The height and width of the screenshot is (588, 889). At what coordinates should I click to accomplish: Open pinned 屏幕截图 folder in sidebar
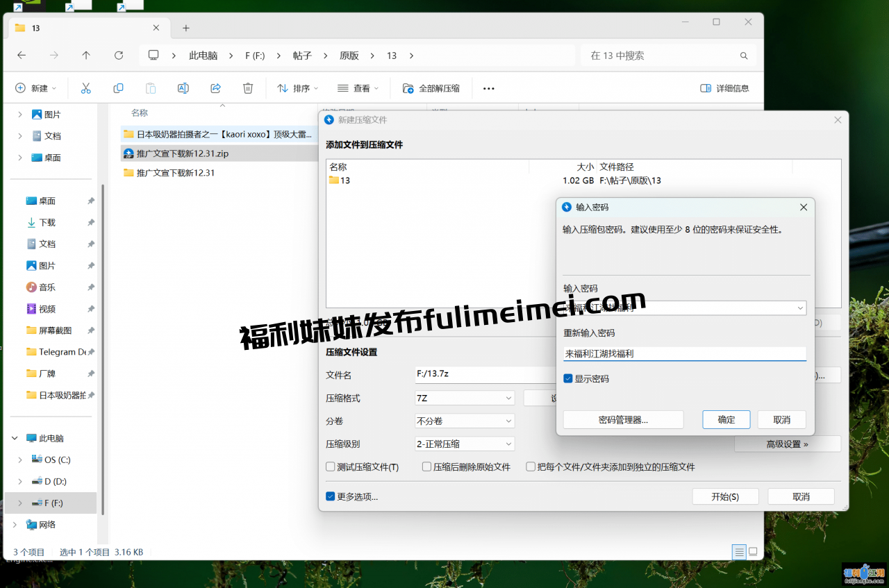tap(54, 330)
